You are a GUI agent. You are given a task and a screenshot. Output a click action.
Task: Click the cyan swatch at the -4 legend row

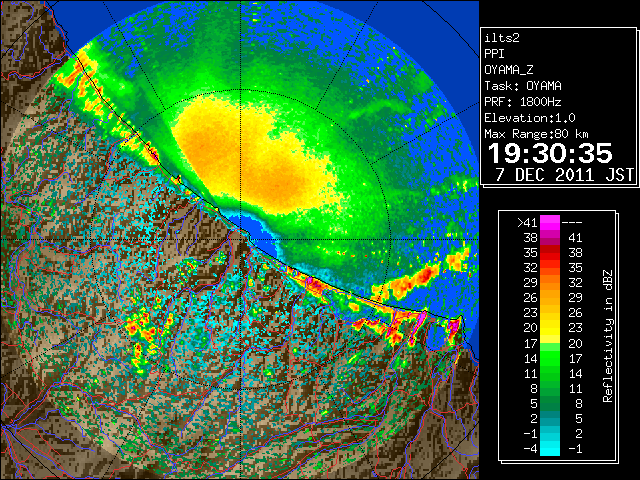[x=550, y=449]
